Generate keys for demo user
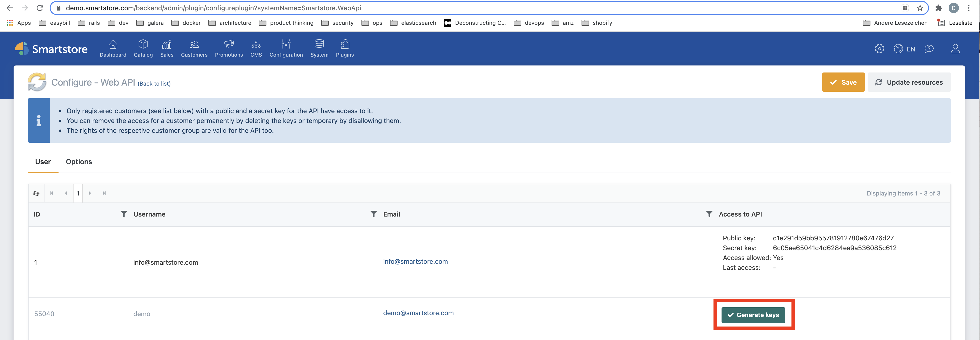Viewport: 980px width, 340px height. 753,315
